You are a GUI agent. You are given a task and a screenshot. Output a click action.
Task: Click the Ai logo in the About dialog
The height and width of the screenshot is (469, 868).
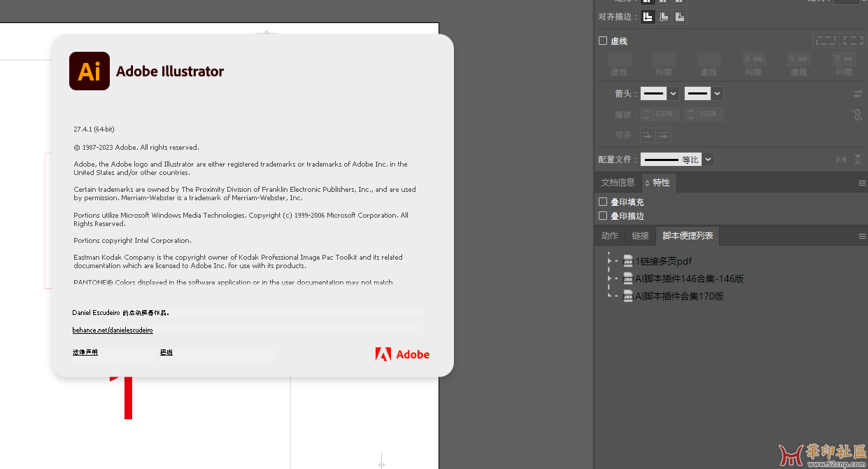[x=90, y=71]
